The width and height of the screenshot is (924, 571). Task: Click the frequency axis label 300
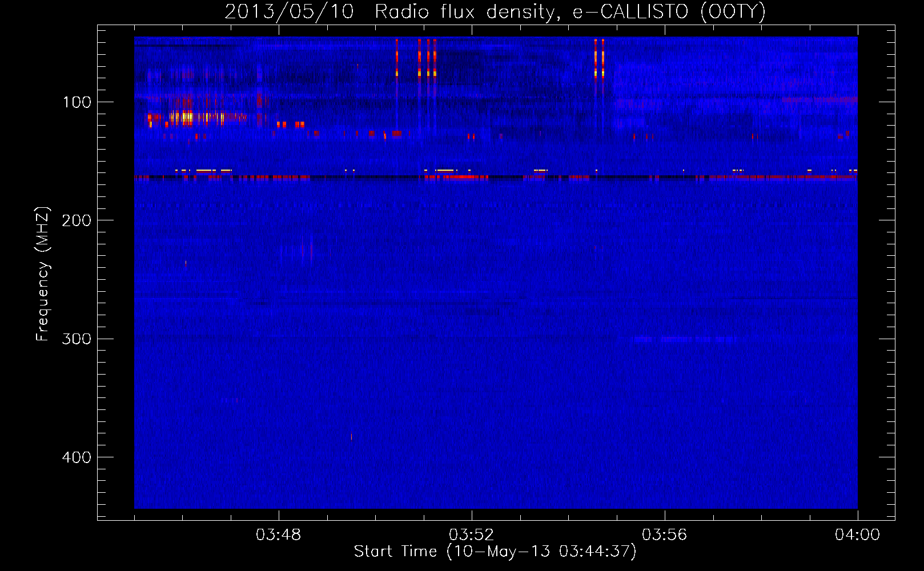pos(77,339)
